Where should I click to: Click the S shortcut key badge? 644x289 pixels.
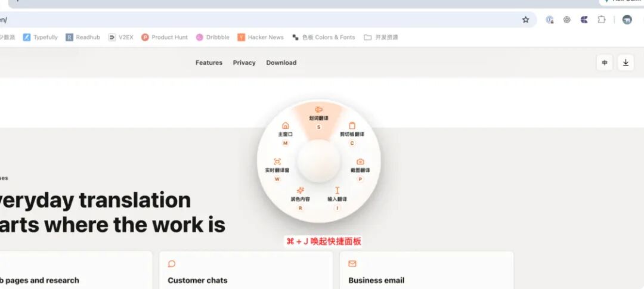(318, 128)
